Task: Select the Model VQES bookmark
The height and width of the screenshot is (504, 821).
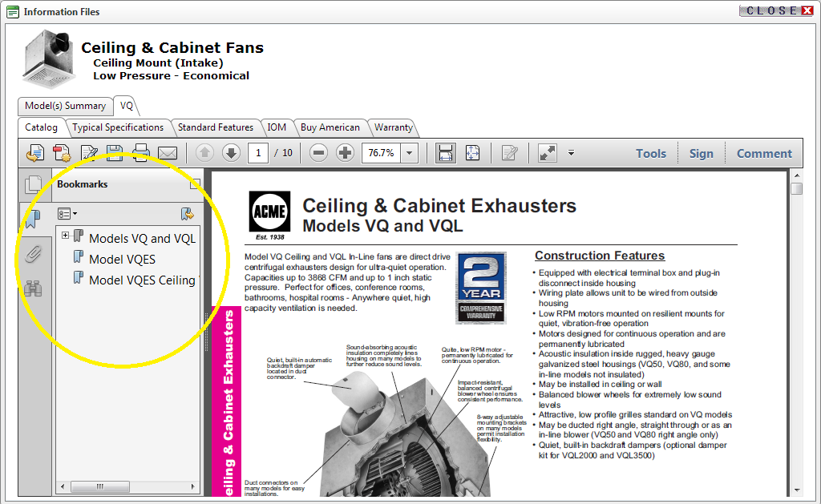Action: coord(122,259)
